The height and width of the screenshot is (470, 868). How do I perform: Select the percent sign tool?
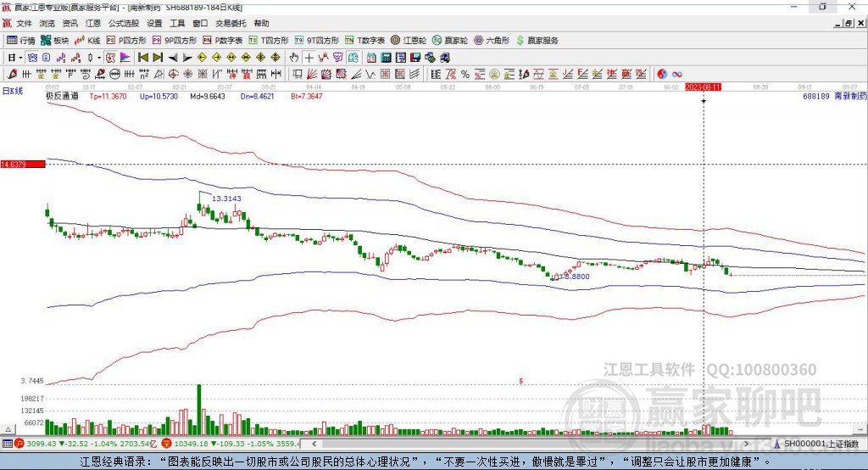[x=465, y=75]
